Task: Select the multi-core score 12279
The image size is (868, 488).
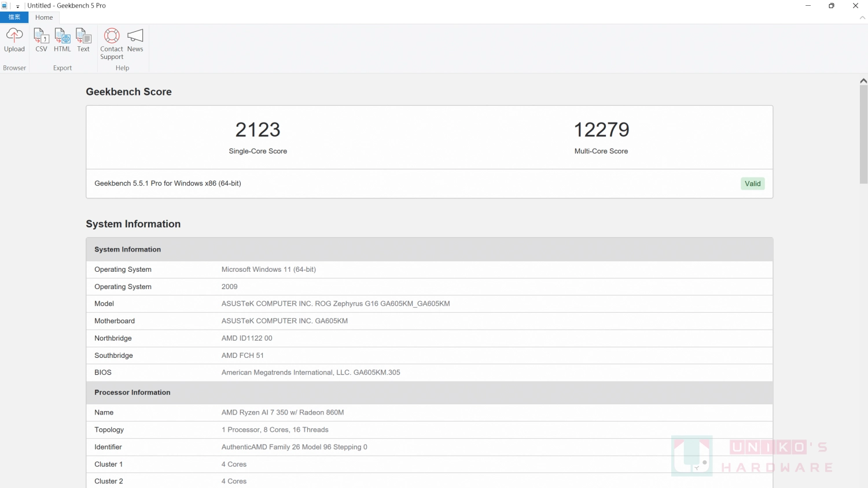Action: pyautogui.click(x=601, y=130)
